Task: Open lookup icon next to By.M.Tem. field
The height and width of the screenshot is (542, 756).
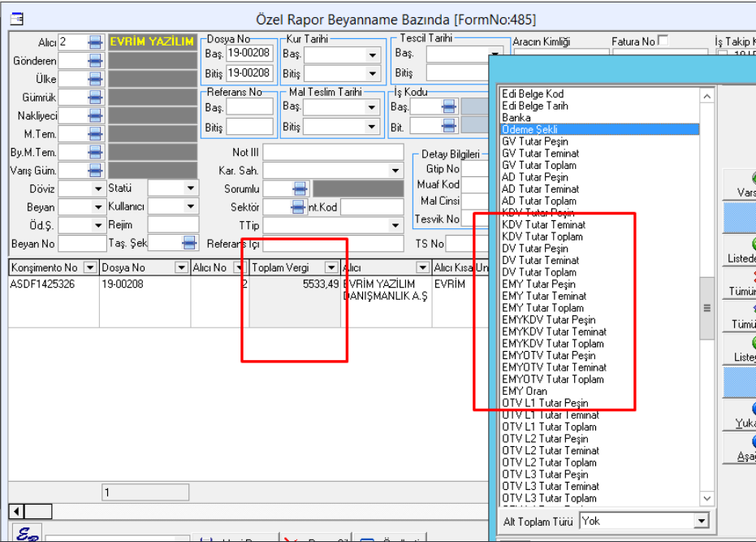Action: pyautogui.click(x=95, y=153)
